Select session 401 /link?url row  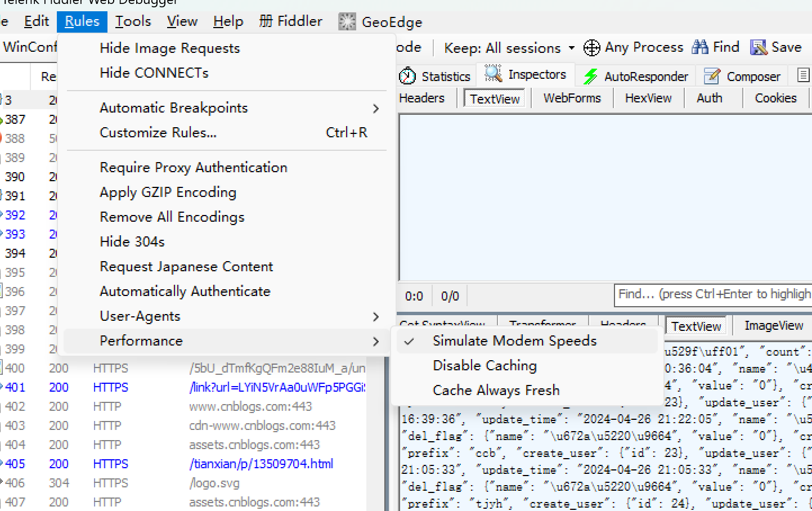click(x=184, y=387)
